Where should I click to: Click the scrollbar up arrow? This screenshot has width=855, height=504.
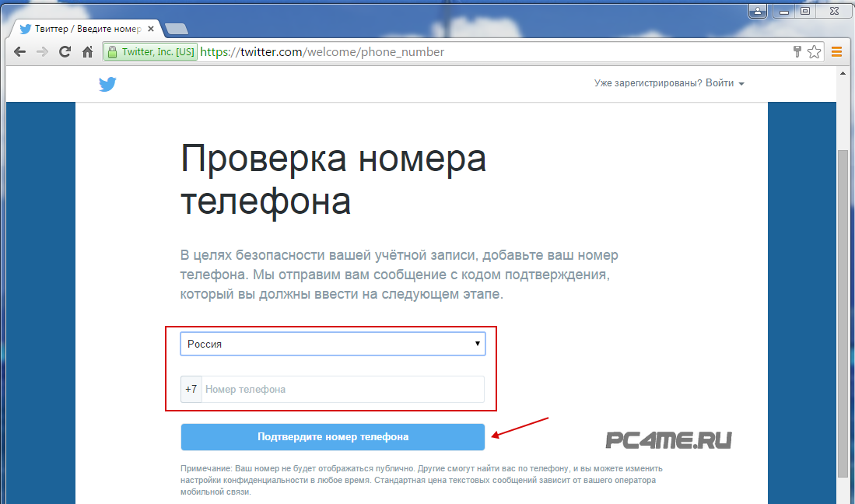(843, 73)
